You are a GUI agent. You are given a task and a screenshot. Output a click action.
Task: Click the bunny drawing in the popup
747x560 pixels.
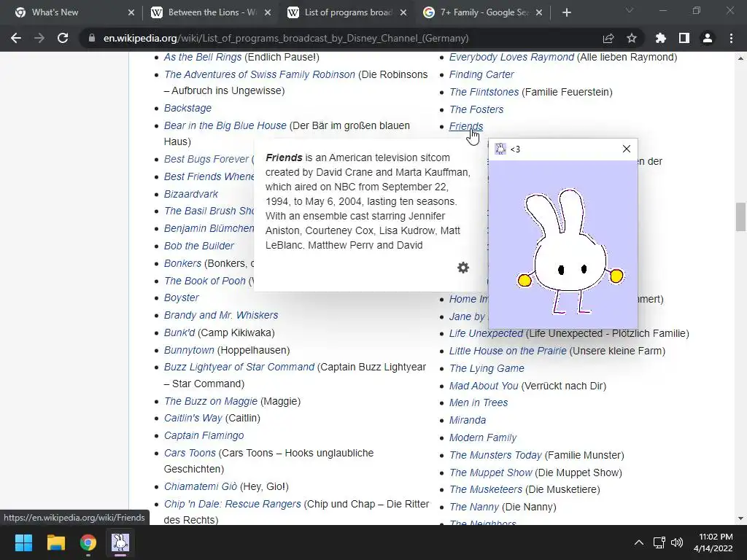pyautogui.click(x=570, y=252)
